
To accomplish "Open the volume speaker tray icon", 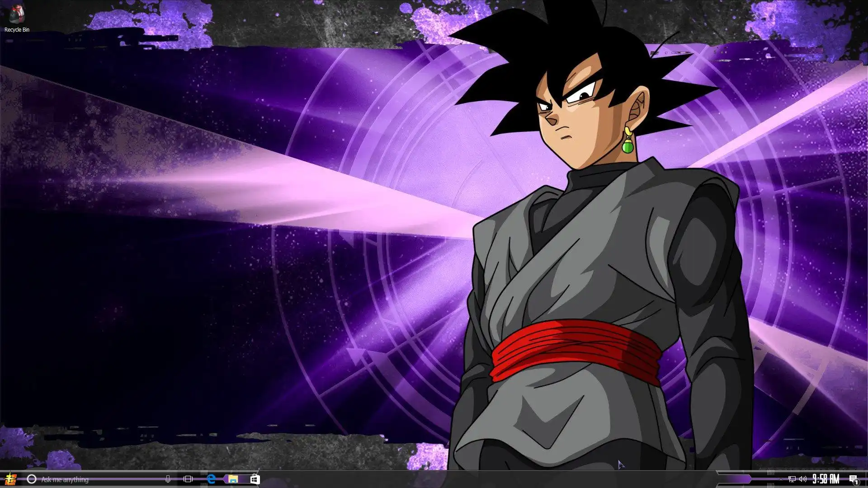I will [802, 479].
